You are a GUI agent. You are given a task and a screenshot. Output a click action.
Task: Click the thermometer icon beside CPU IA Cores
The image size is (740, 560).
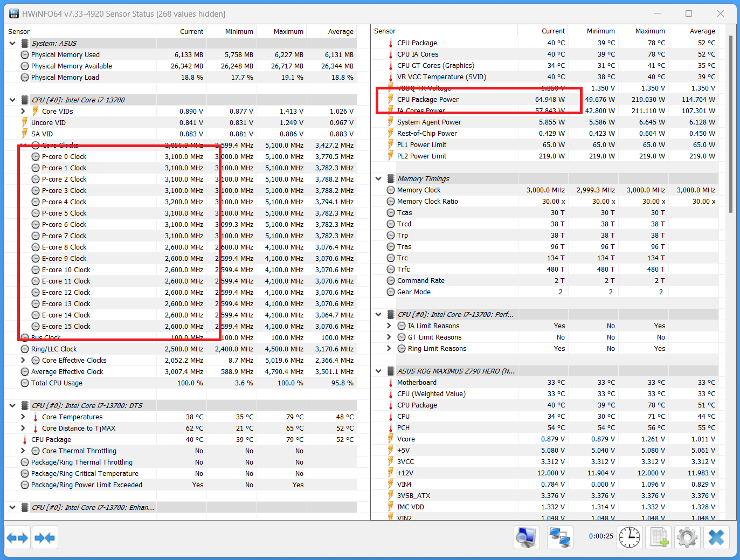(391, 54)
